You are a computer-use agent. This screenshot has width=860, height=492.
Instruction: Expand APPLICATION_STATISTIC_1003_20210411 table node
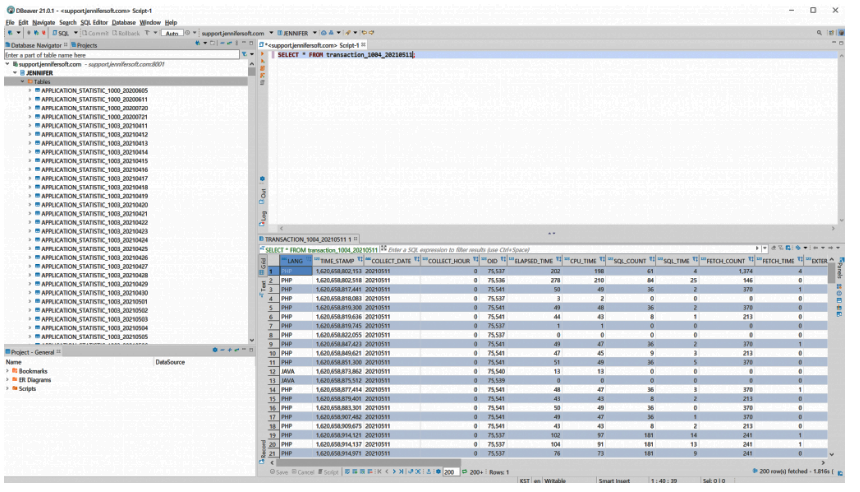32,125
